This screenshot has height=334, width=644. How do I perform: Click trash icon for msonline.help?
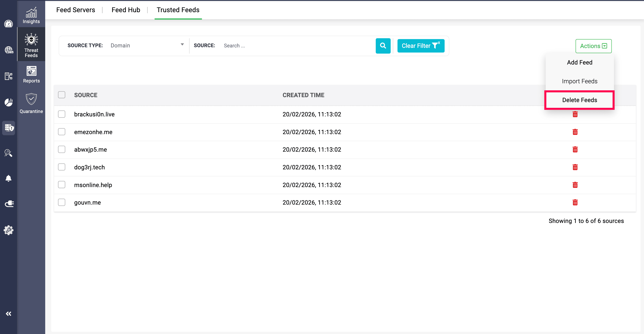coord(575,185)
